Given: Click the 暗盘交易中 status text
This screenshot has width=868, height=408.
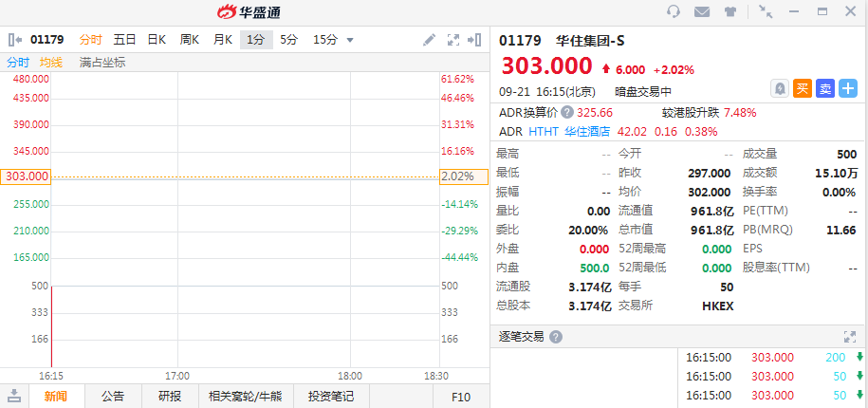Looking at the screenshot, I should point(643,91).
